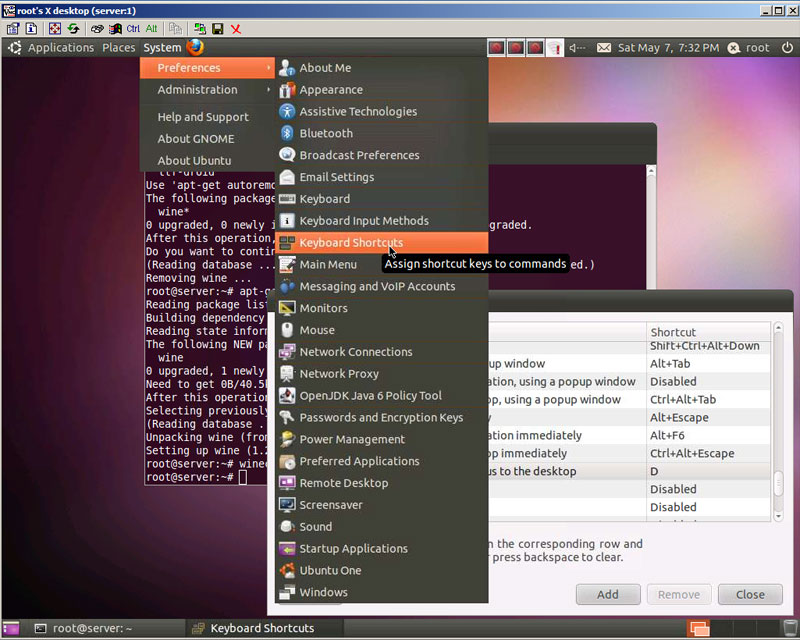The height and width of the screenshot is (640, 800).
Task: Click the VNC refresh screen icon
Action: click(x=73, y=29)
